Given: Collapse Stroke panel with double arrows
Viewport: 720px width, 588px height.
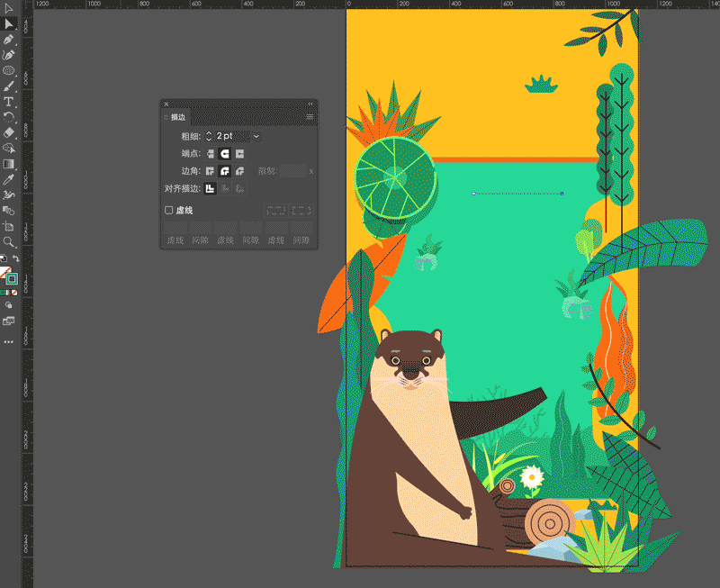Looking at the screenshot, I should click(310, 104).
